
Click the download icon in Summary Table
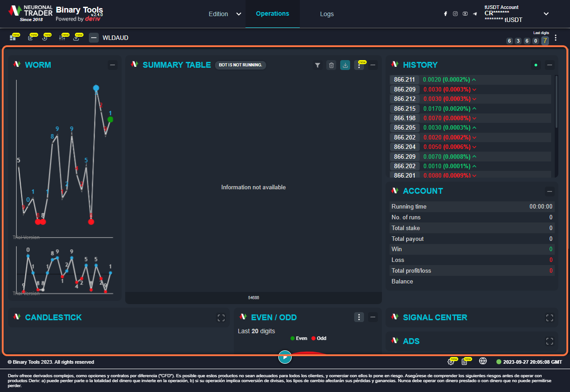pyautogui.click(x=345, y=65)
